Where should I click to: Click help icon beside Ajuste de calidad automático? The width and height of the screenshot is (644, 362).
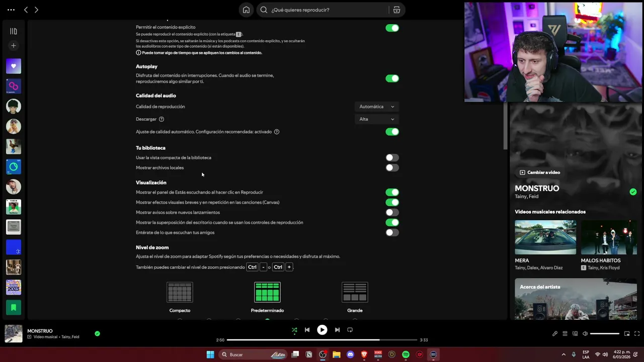click(277, 132)
